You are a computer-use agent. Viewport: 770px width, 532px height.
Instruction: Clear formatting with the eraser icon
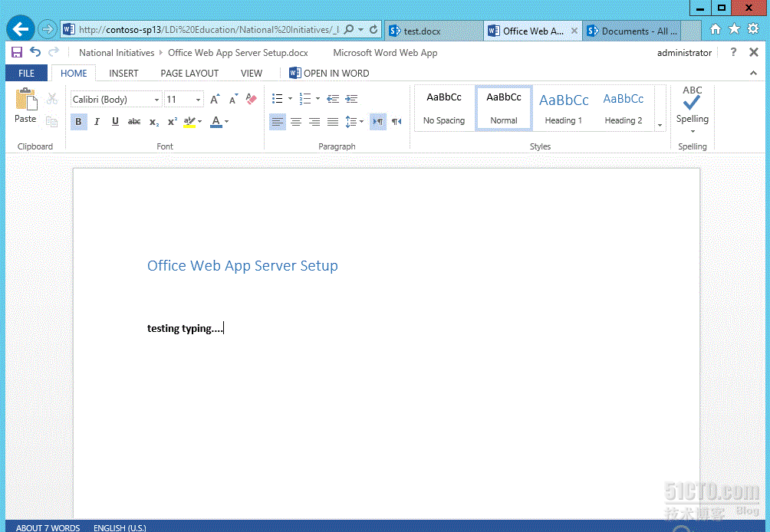click(x=251, y=99)
